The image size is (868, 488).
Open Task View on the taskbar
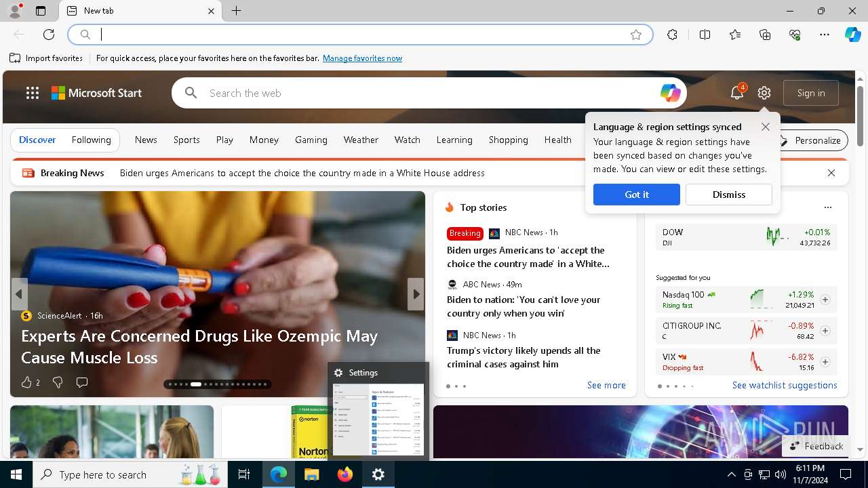point(244,474)
